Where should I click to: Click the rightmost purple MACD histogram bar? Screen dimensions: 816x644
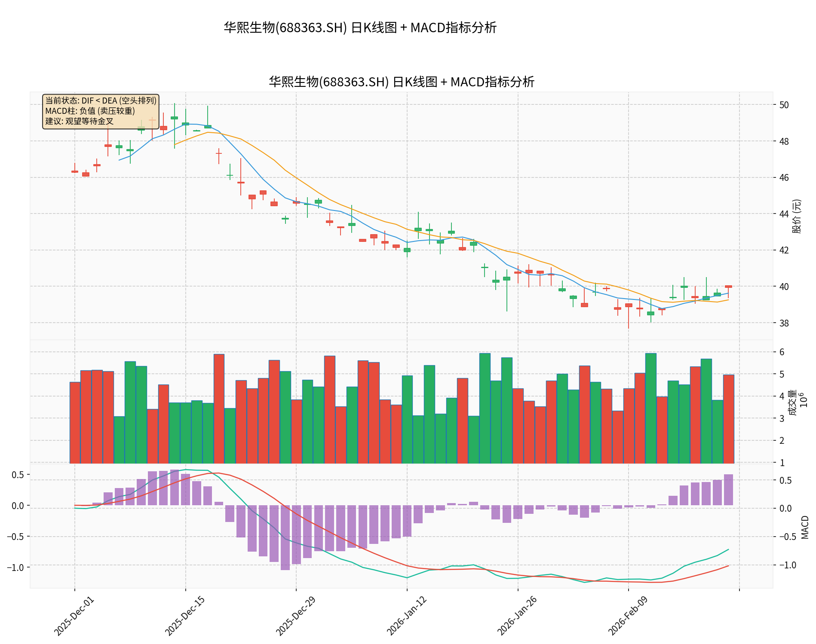pyautogui.click(x=728, y=490)
